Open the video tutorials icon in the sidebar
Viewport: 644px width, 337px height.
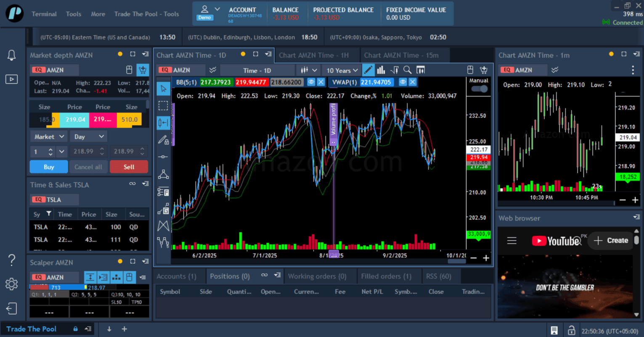coord(11,79)
